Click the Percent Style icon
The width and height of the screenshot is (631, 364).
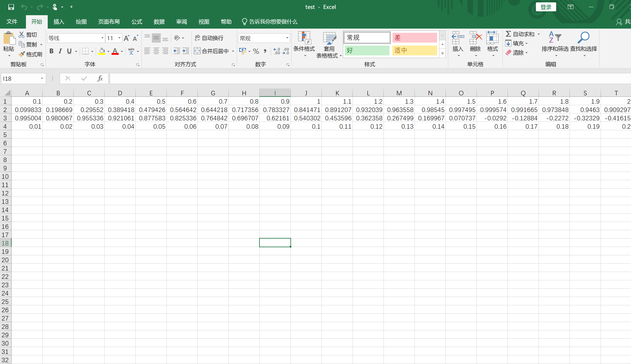(x=256, y=51)
